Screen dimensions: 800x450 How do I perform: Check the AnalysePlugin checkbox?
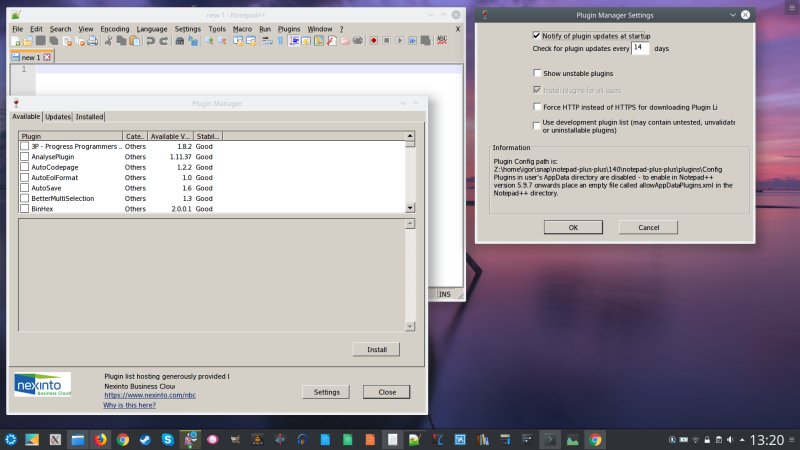(24, 157)
